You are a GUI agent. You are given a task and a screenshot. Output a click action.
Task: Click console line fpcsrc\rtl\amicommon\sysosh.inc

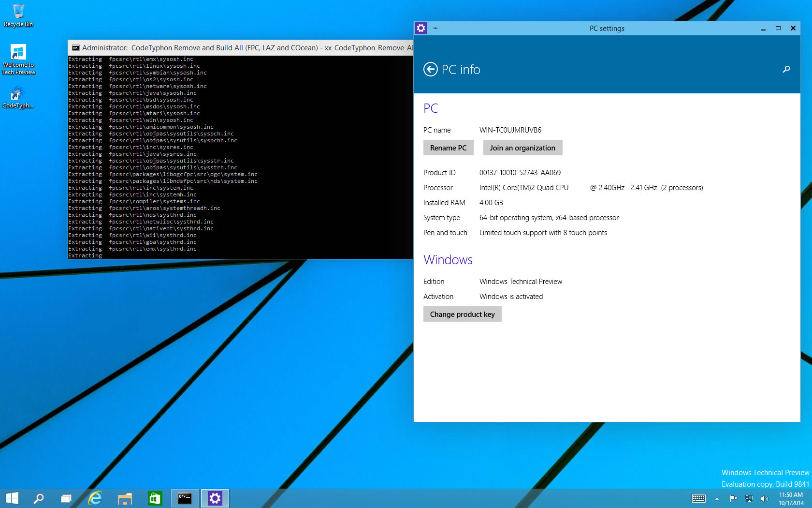coord(161,127)
